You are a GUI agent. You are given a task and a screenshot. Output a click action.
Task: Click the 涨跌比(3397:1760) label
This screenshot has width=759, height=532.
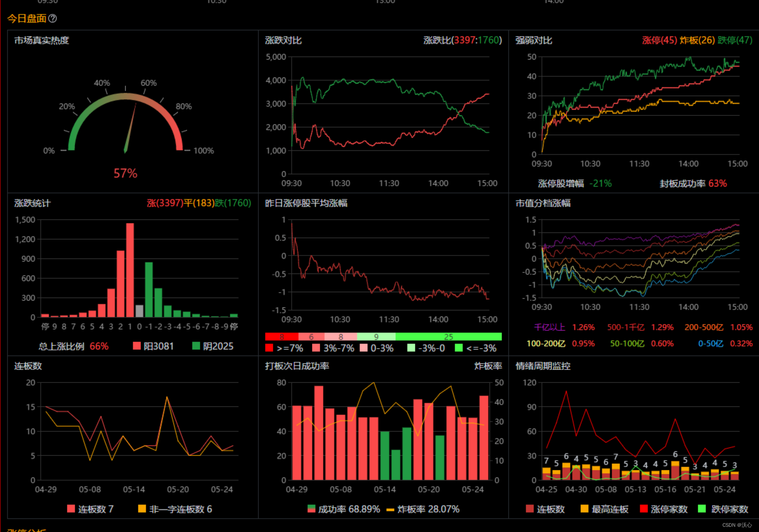coord(462,40)
